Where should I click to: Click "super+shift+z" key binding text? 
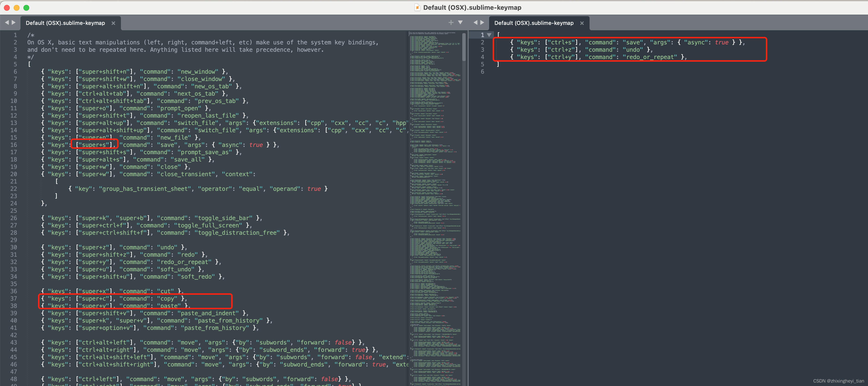(104, 255)
